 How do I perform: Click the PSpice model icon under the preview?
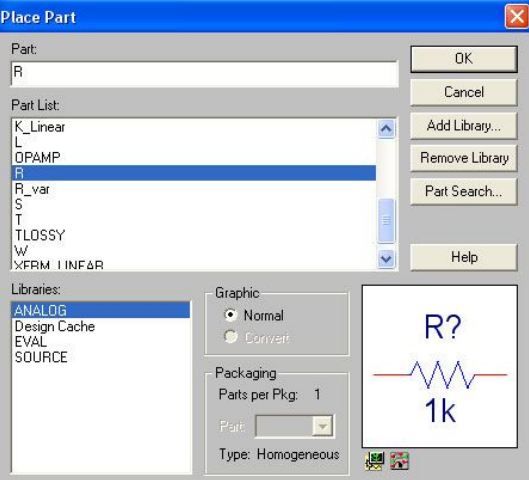(x=374, y=461)
